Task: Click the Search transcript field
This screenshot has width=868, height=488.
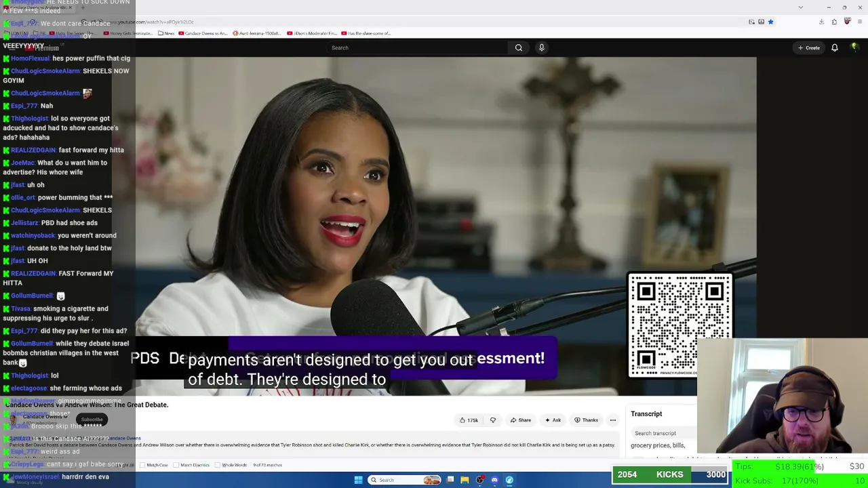Action: tap(663, 433)
